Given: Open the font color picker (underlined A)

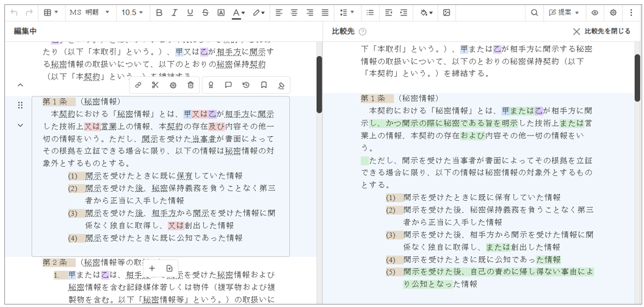Looking at the screenshot, I should tap(238, 12).
